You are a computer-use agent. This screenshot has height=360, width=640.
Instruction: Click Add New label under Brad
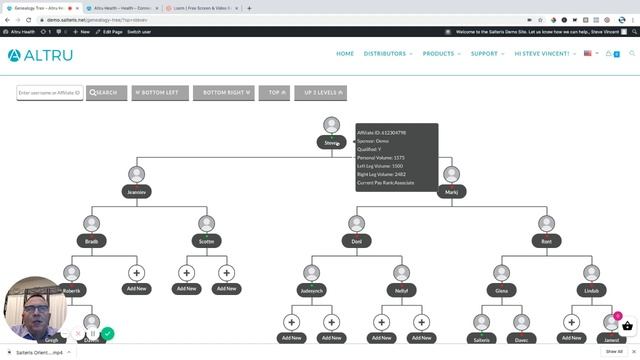point(136,289)
